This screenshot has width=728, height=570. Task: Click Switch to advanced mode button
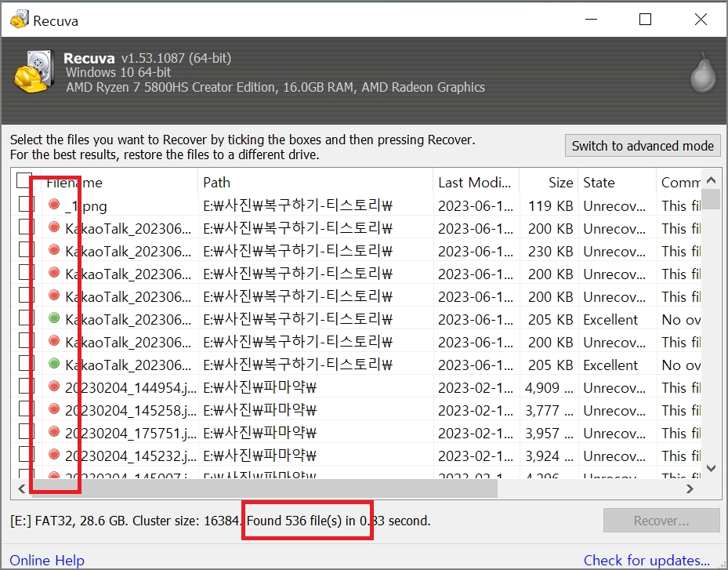point(643,146)
